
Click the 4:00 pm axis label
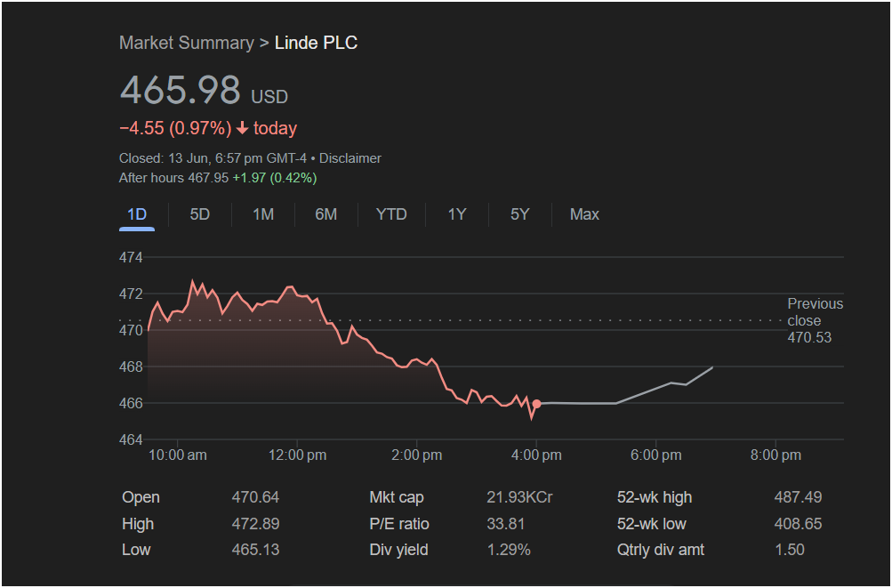536,455
